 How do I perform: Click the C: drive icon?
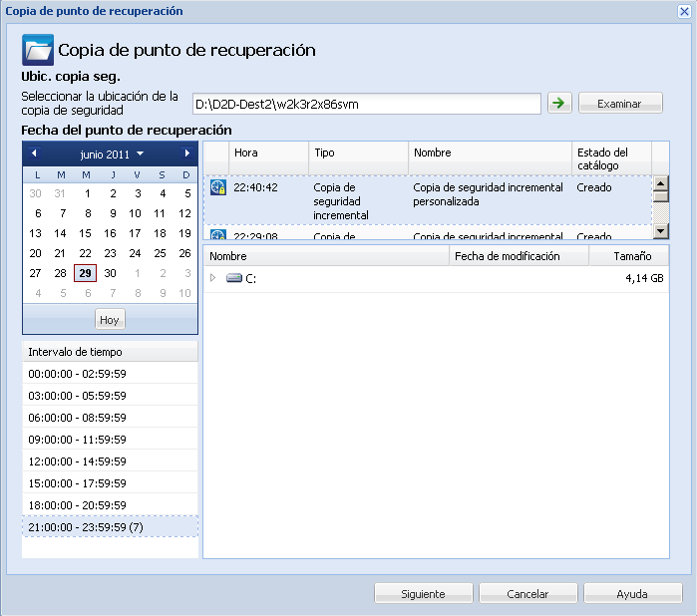234,279
